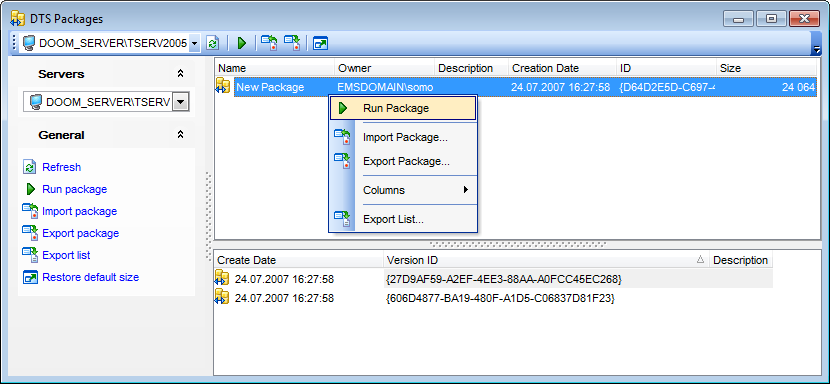Click the green Run package toolbar icon

tap(242, 43)
